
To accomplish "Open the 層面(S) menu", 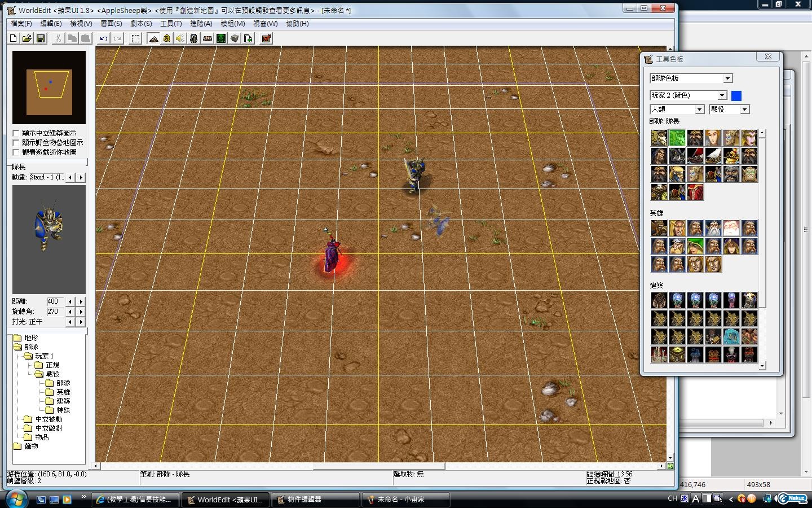I will coord(111,24).
